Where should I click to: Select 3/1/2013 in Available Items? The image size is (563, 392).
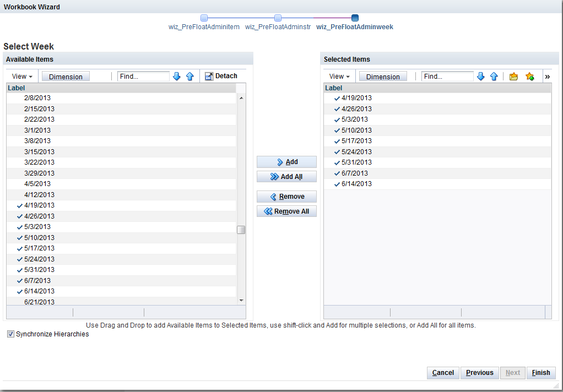[x=121, y=130]
